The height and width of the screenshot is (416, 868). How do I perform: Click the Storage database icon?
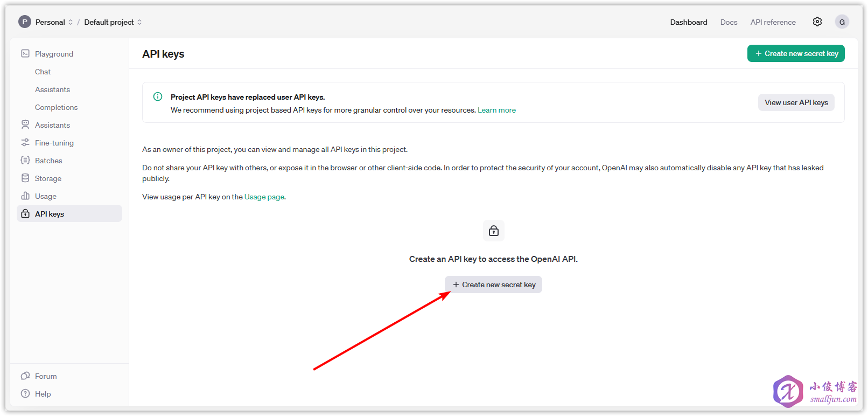(25, 178)
